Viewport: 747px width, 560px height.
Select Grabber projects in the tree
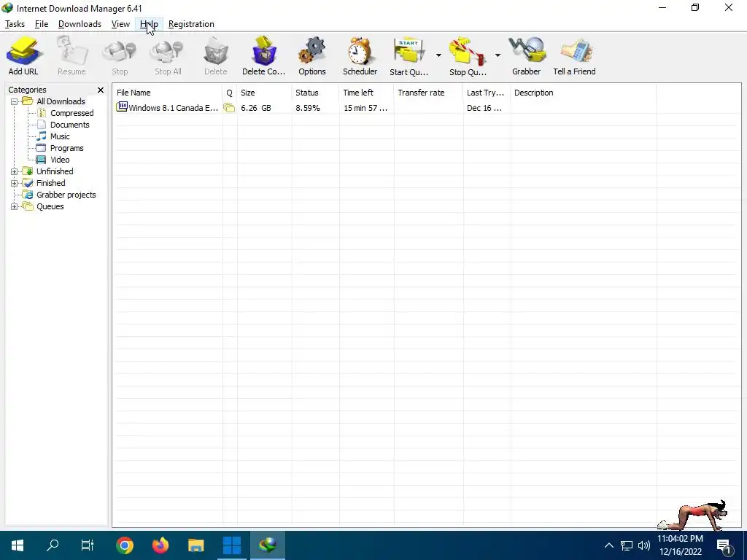66,195
